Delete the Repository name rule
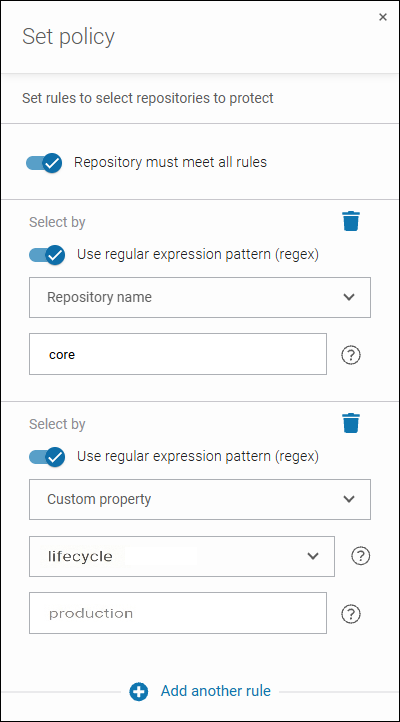Image resolution: width=400 pixels, height=722 pixels. click(x=351, y=221)
